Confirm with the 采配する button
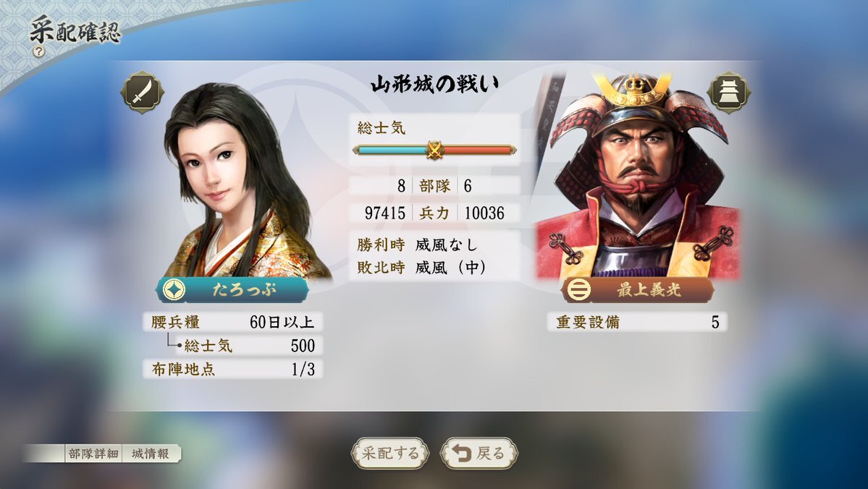Image resolution: width=868 pixels, height=489 pixels. click(x=390, y=453)
